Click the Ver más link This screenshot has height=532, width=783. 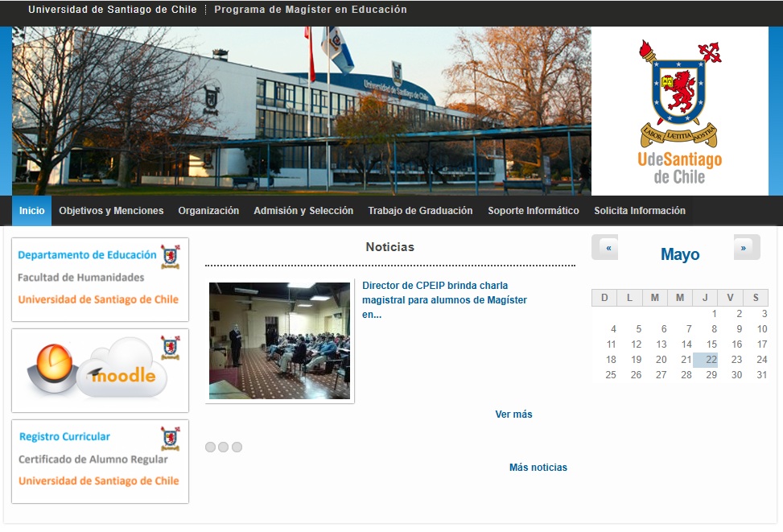[513, 414]
